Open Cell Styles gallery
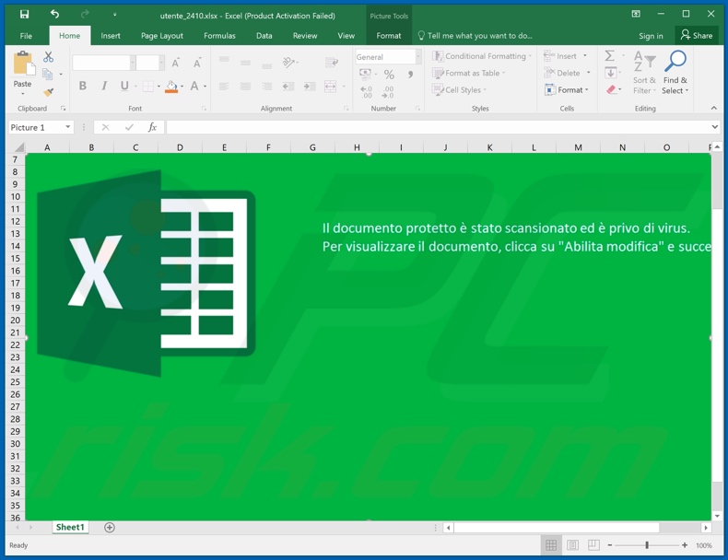The height and width of the screenshot is (560, 728). pyautogui.click(x=459, y=89)
